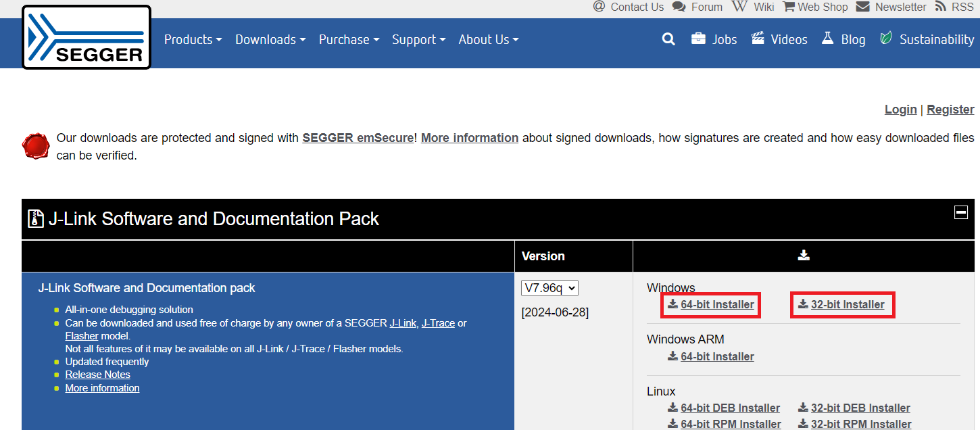Viewport: 980px width, 430px height.
Task: Click the Wiki W icon
Action: (740, 6)
